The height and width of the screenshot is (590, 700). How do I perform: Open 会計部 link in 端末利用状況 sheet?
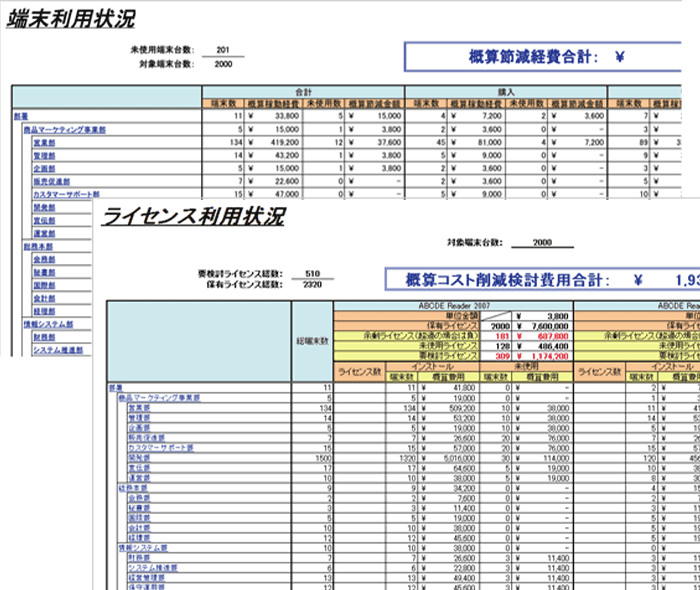pyautogui.click(x=44, y=298)
